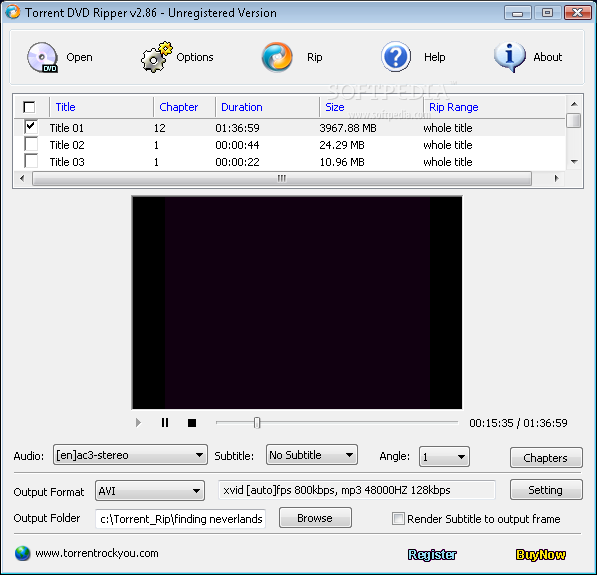The image size is (597, 575).
Task: Open www.torrentrockyou.com link
Action: pos(97,553)
